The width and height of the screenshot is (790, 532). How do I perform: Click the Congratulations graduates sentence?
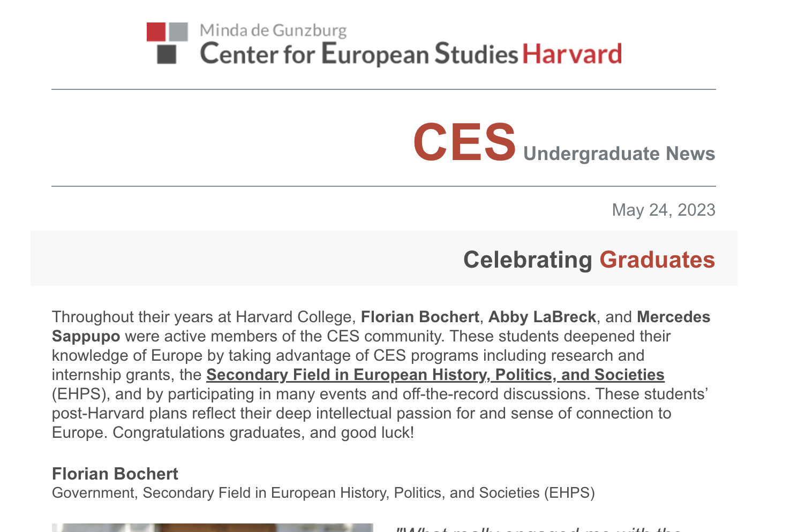pos(264,432)
